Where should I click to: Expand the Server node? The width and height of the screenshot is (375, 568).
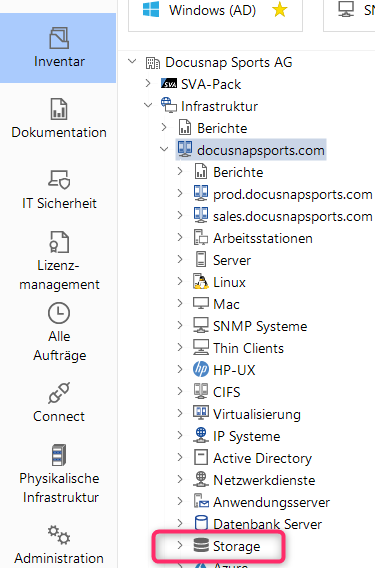[180, 259]
